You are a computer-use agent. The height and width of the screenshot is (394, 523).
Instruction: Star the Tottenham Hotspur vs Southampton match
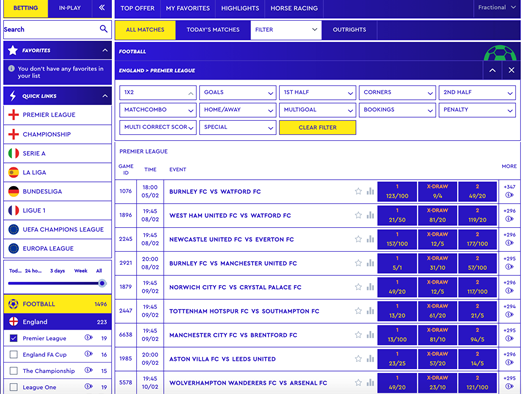[x=358, y=311]
